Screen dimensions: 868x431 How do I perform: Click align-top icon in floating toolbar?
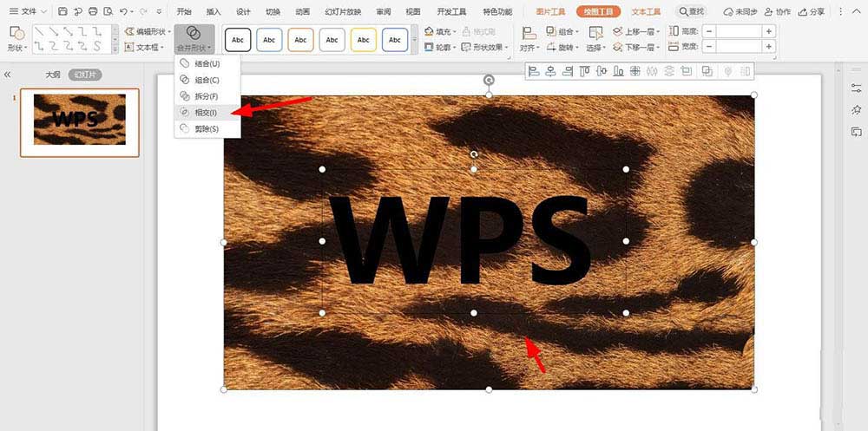click(x=584, y=71)
